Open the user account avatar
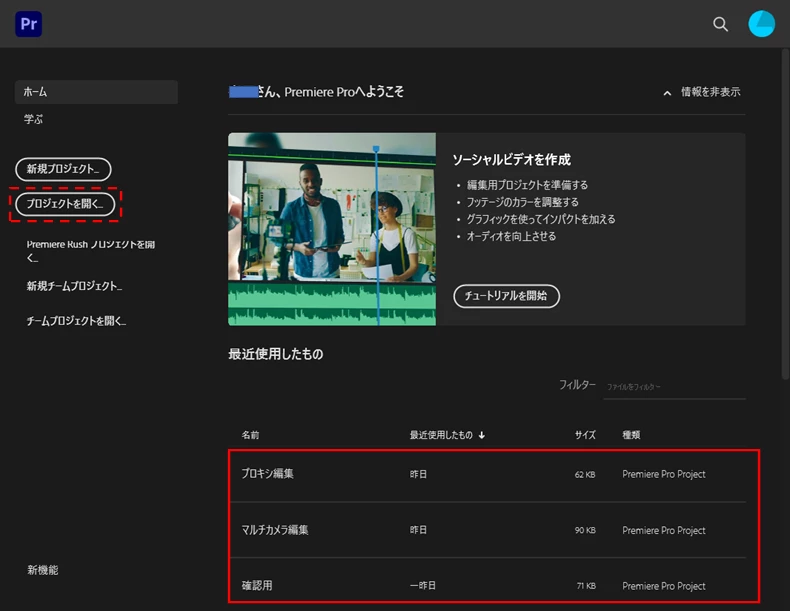The width and height of the screenshot is (790, 611). click(761, 24)
